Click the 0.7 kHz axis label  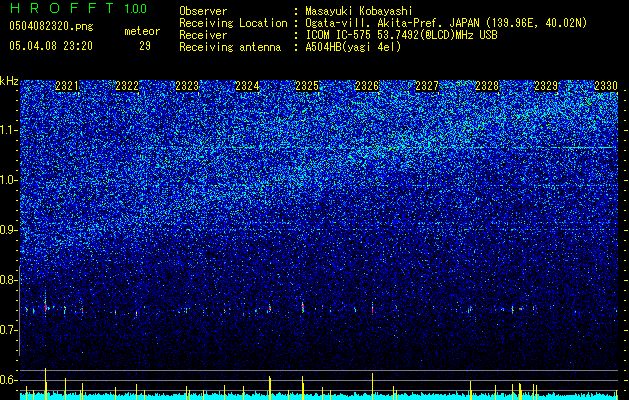point(9,330)
